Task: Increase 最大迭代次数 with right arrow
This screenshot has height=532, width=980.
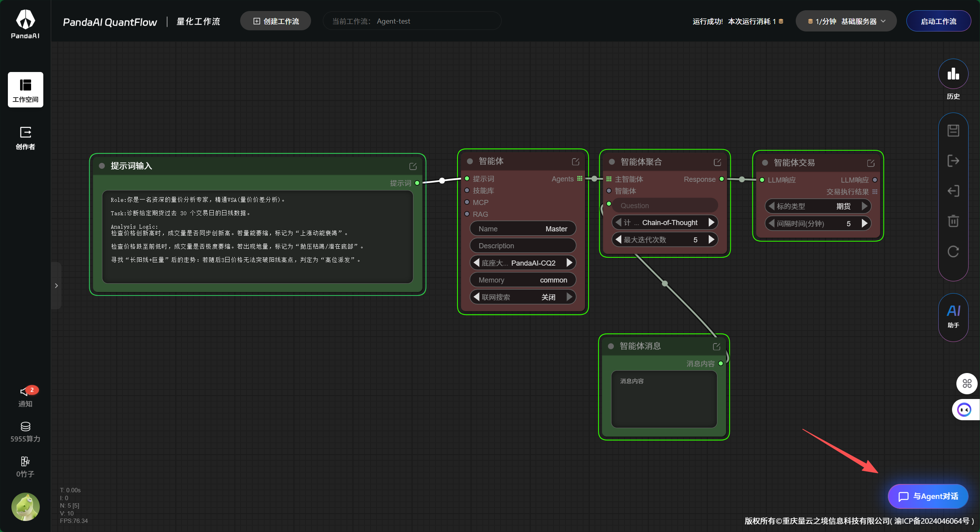Action: 711,239
